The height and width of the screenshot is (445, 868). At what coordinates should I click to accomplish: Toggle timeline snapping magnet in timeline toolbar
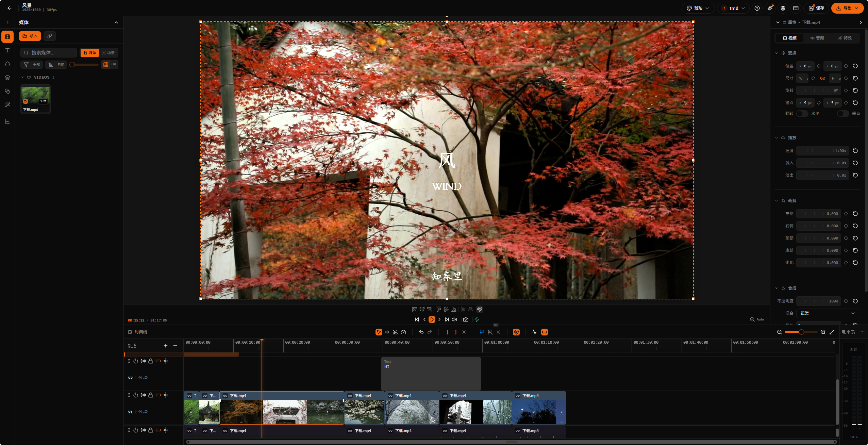coord(516,332)
